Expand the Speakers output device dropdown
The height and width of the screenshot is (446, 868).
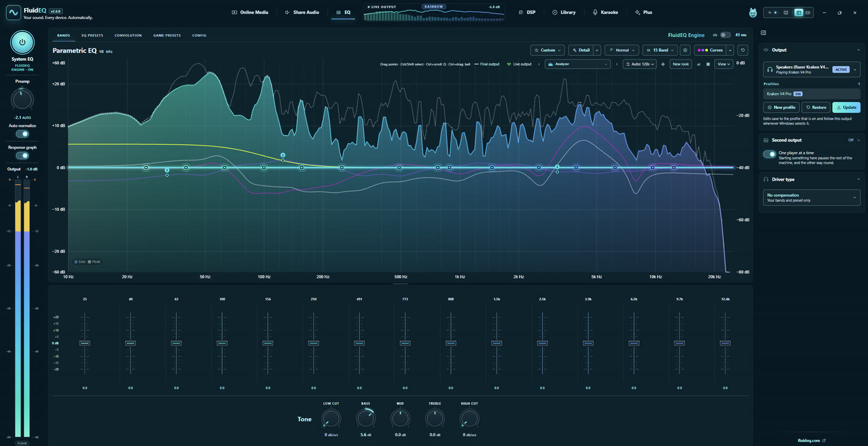[x=812, y=69]
